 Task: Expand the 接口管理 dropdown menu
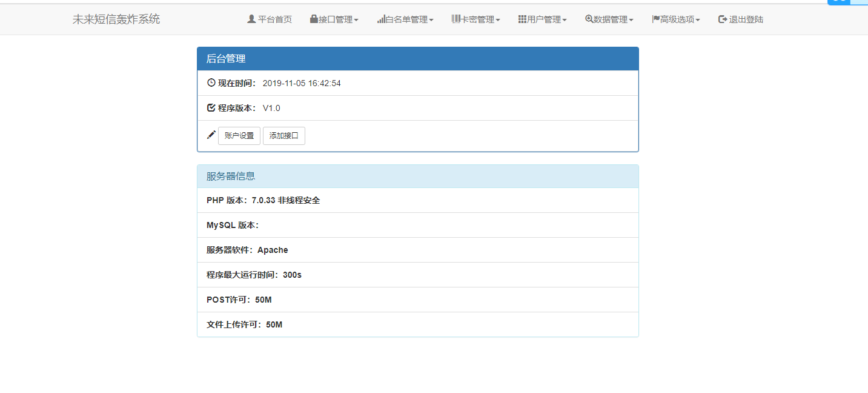pyautogui.click(x=334, y=19)
